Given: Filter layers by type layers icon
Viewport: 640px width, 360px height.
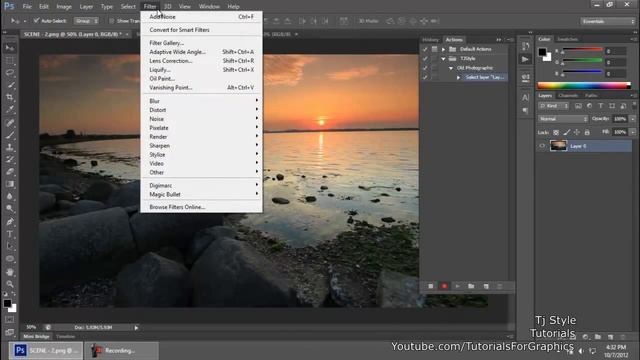Looking at the screenshot, I should [600, 106].
